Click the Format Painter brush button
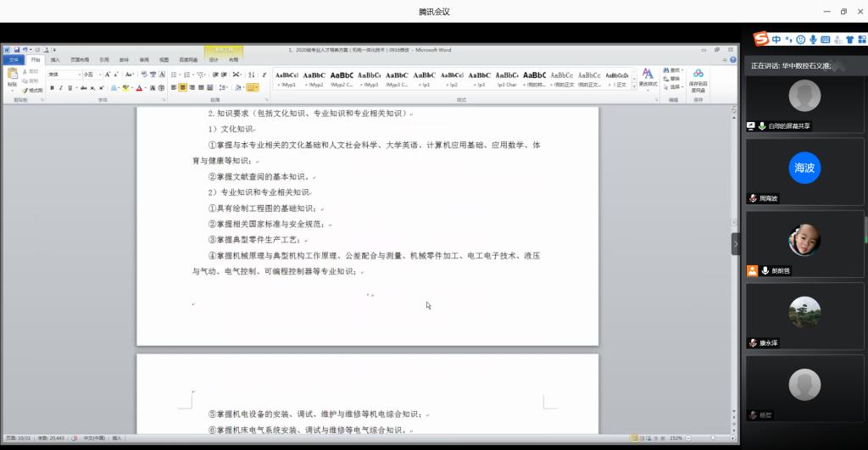 33,90
